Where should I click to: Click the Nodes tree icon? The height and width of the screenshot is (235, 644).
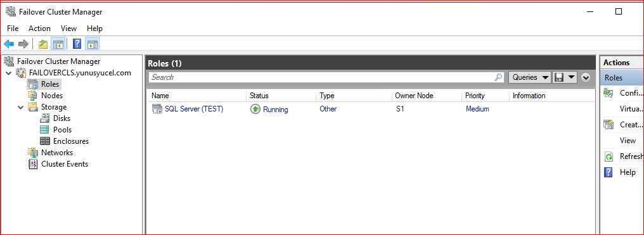[x=32, y=96]
